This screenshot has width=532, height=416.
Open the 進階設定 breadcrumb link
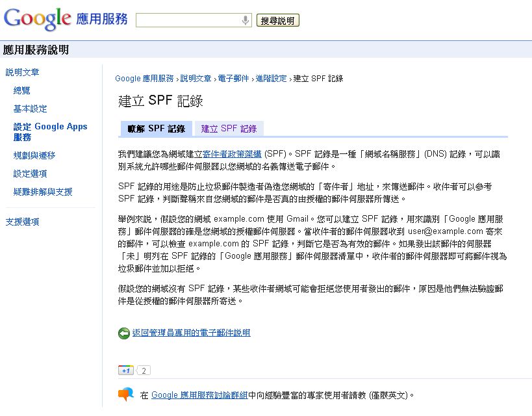271,79
